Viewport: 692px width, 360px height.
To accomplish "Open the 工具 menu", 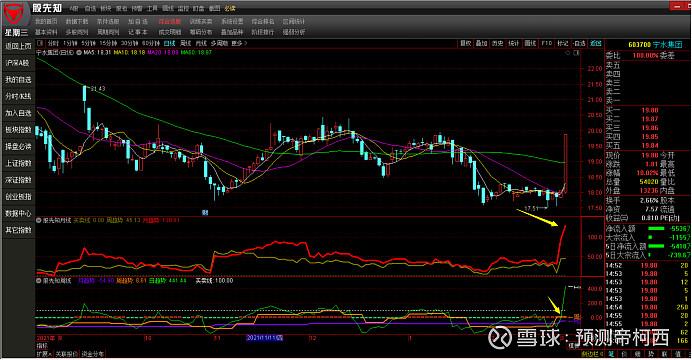I will coord(152,8).
